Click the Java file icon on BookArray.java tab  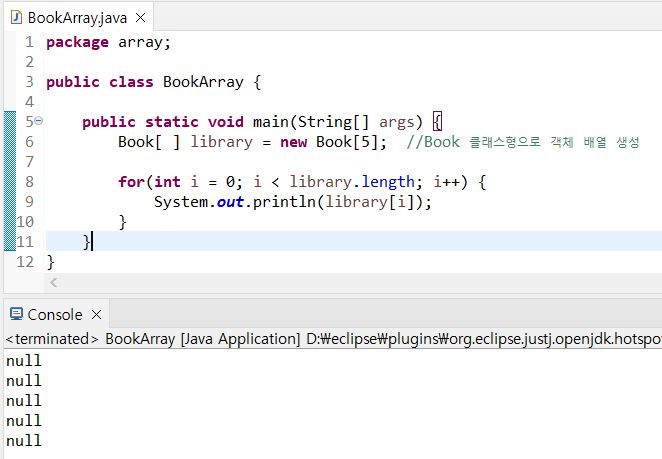(16, 17)
